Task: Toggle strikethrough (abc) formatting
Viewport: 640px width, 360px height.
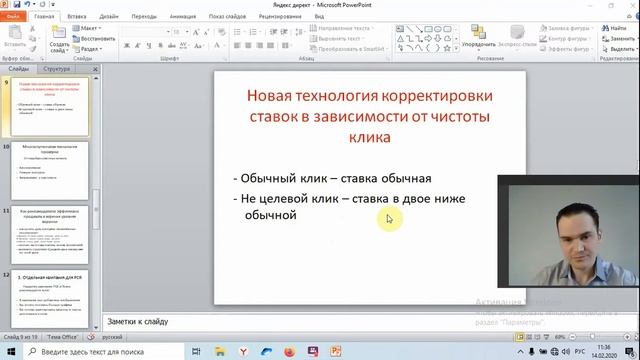Action: 171,45
